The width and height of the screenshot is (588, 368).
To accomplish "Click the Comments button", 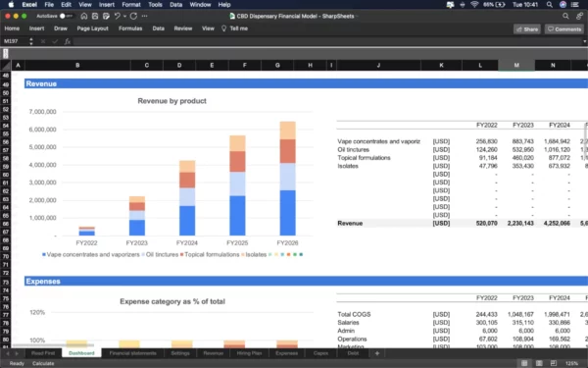I will (564, 29).
